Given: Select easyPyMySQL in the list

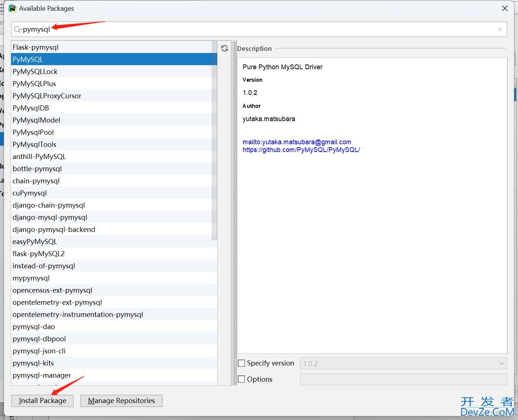Looking at the screenshot, I should coord(114,241).
